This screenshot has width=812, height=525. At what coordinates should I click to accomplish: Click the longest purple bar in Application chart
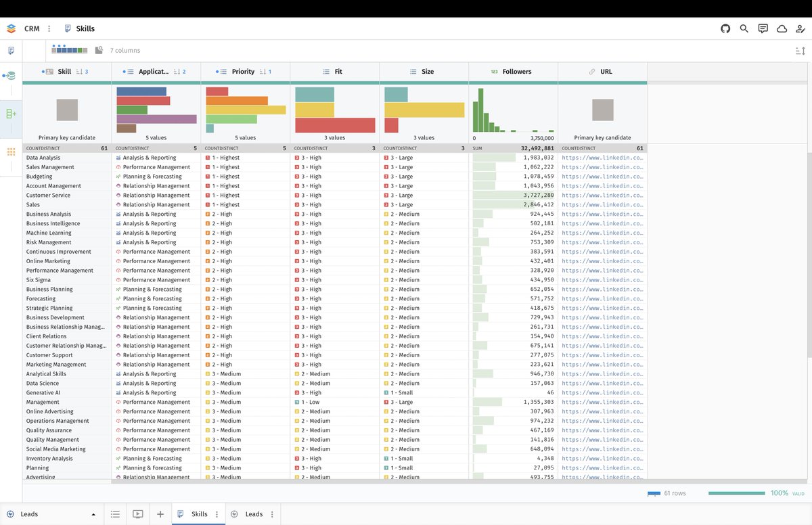pyautogui.click(x=156, y=119)
